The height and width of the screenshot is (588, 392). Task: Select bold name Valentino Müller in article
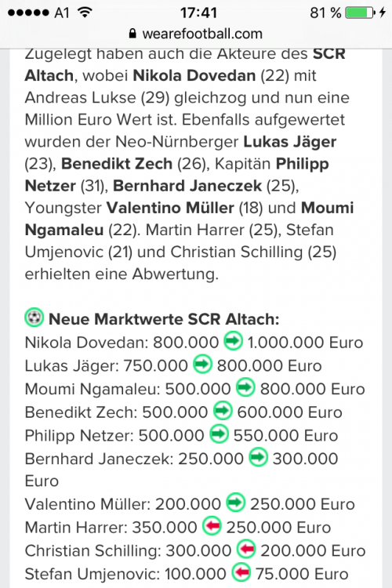pyautogui.click(x=170, y=208)
